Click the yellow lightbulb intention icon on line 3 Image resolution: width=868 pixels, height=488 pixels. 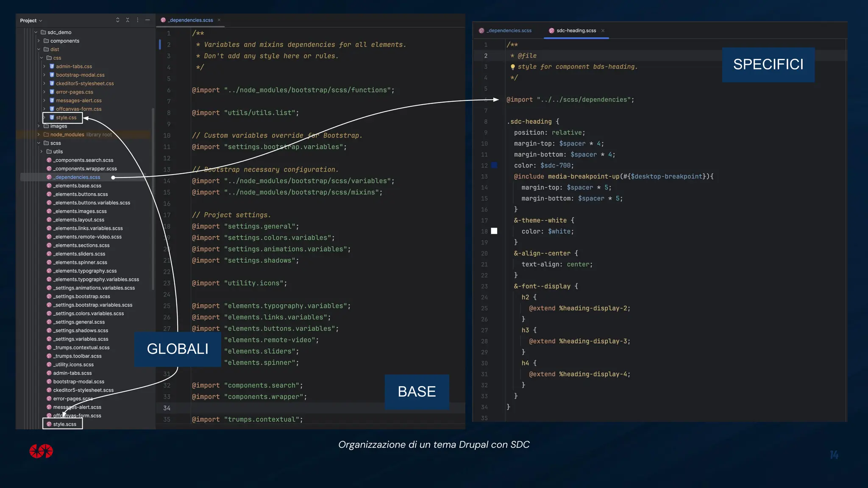click(x=513, y=67)
